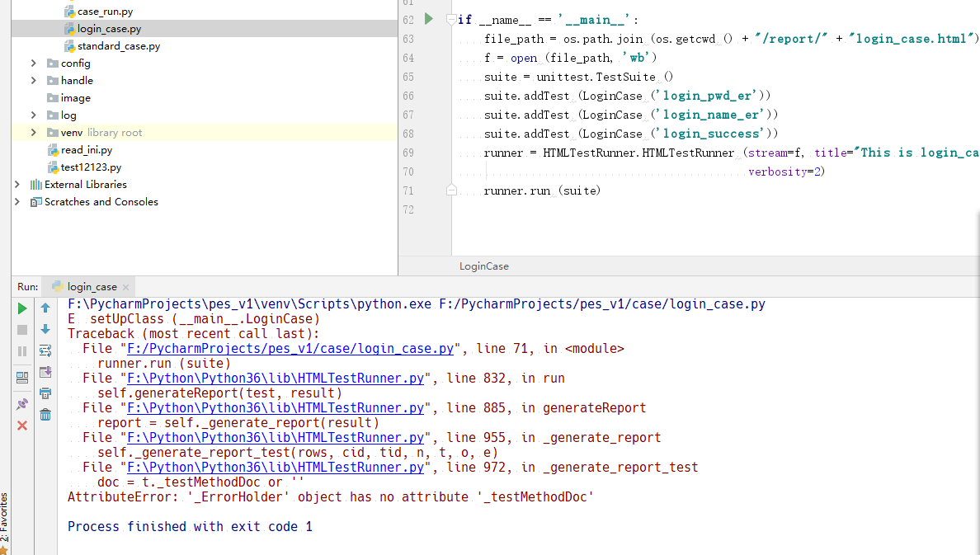The image size is (980, 555).
Task: Close the login_case run tab
Action: click(x=125, y=288)
